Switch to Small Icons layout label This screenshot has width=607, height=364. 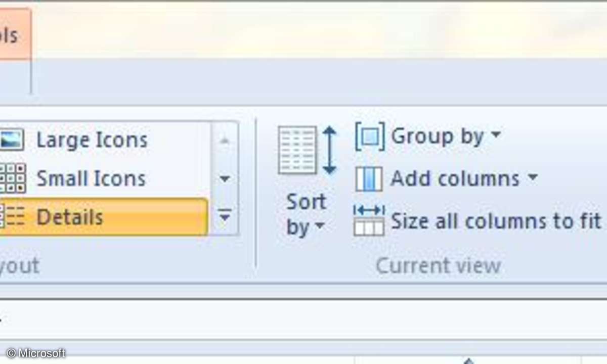click(91, 178)
